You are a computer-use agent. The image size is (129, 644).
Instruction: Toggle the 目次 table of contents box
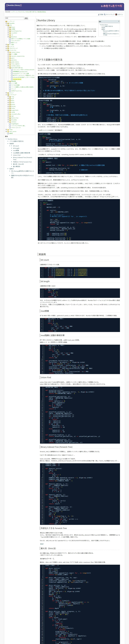tap(109, 21)
